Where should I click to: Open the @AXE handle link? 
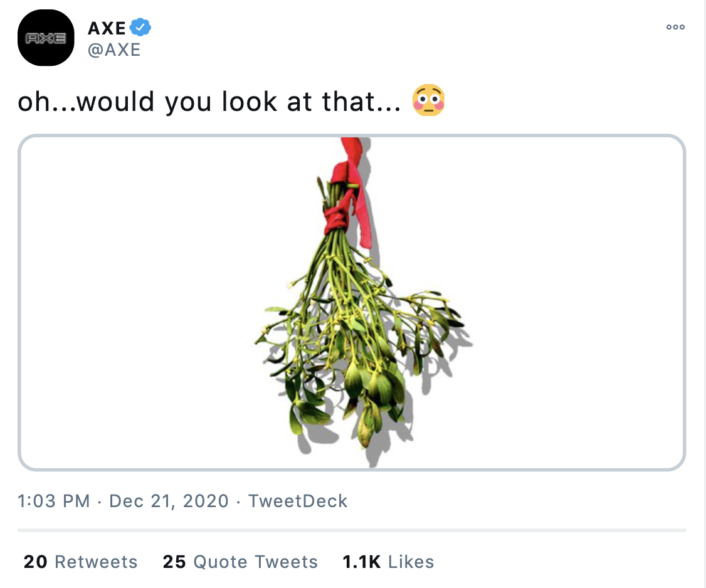[114, 50]
